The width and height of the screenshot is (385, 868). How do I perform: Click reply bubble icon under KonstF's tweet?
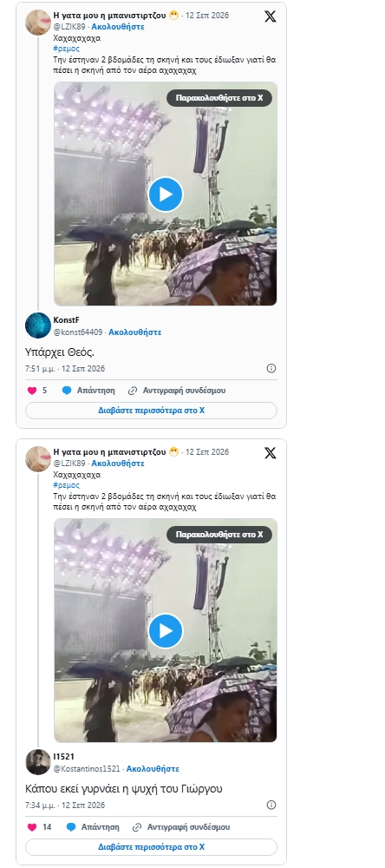point(67,391)
